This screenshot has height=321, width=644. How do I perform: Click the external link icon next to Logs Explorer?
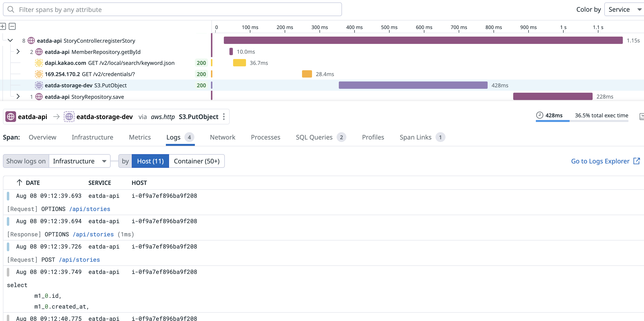[x=636, y=161]
